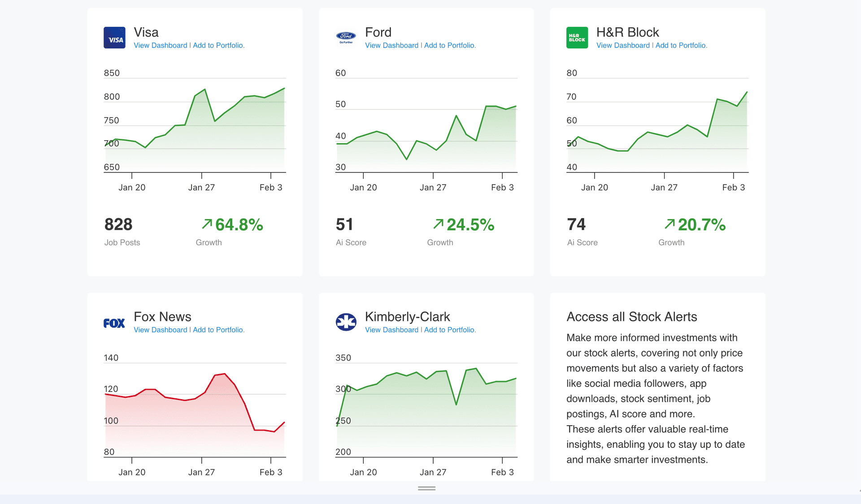Click the H&R Block logo icon
Image resolution: width=861 pixels, height=504 pixels.
(577, 38)
